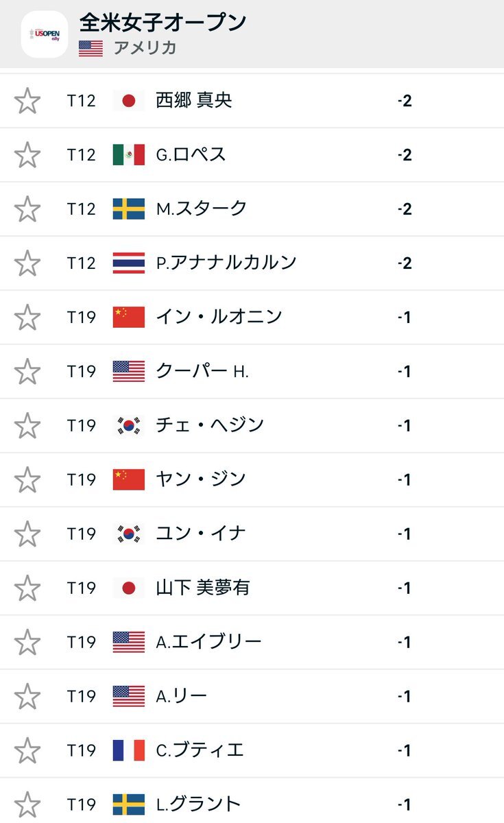Toggle favorite star for 西郷 真央

27,101
